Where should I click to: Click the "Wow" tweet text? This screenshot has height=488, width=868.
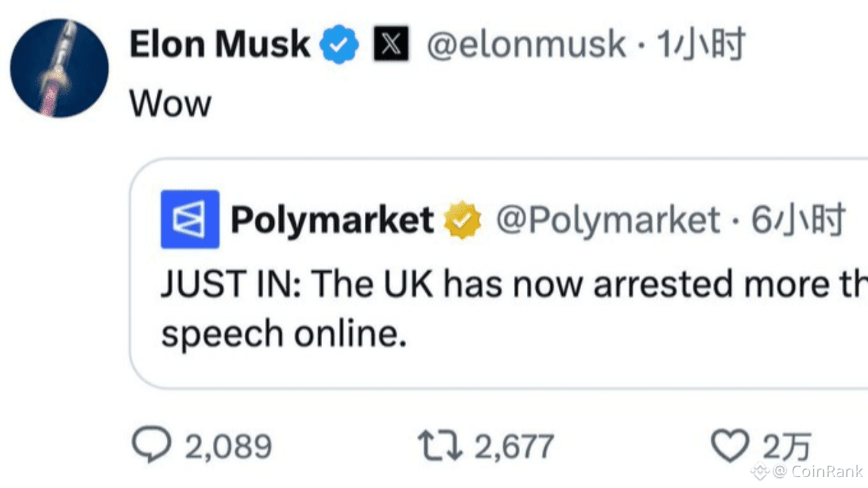coord(171,104)
